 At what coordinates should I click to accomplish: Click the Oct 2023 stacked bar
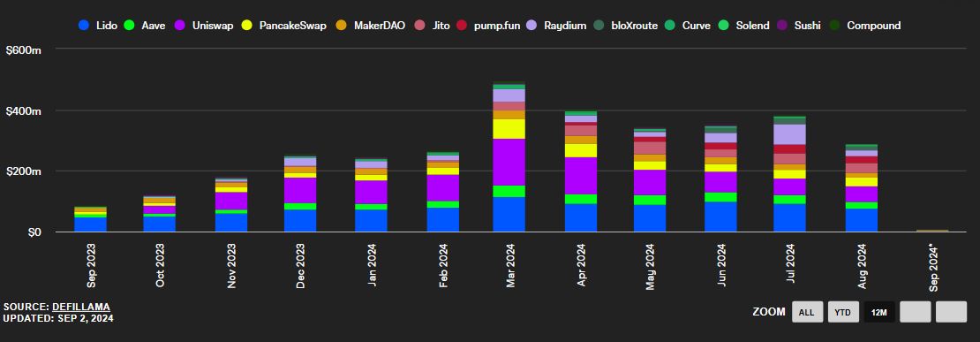click(160, 214)
